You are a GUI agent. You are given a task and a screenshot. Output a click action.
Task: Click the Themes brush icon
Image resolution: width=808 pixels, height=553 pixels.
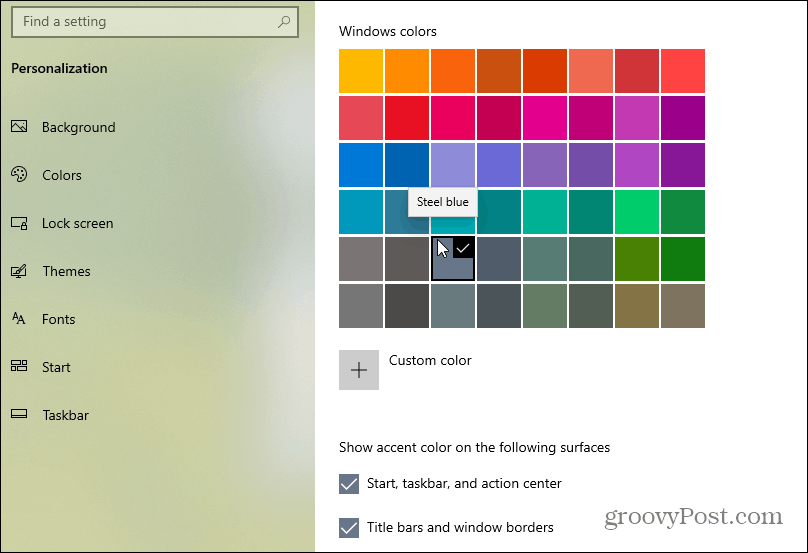[19, 271]
